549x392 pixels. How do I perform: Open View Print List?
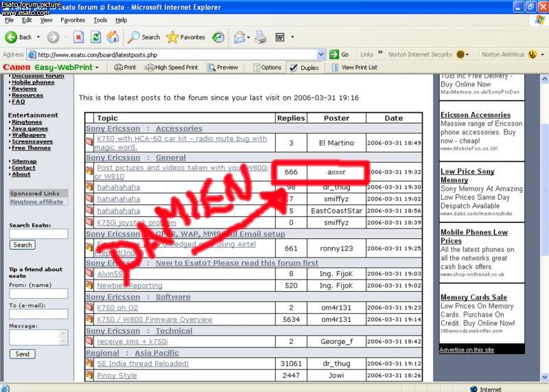click(x=355, y=67)
